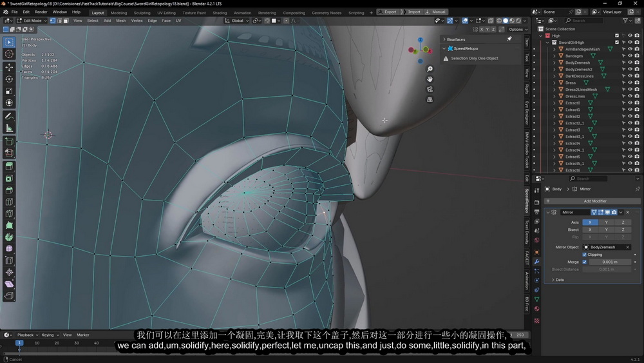This screenshot has width=644, height=363.
Task: Enable Y axis in Mirror modifier
Action: [606, 222]
